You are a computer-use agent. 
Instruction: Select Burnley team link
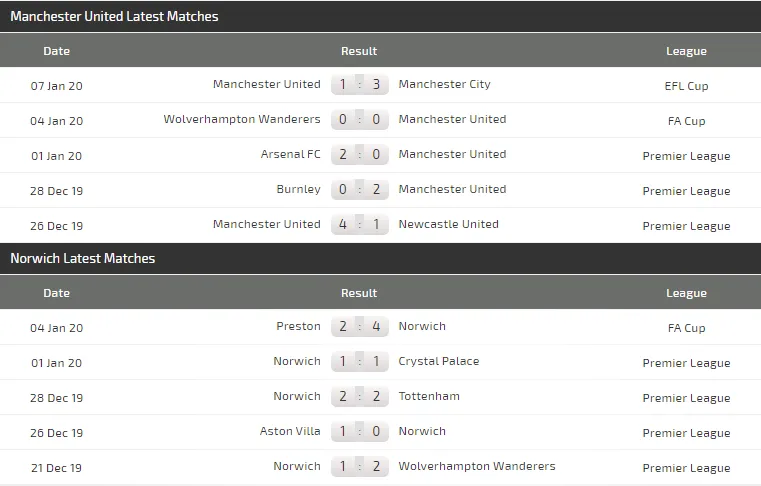[x=298, y=189]
